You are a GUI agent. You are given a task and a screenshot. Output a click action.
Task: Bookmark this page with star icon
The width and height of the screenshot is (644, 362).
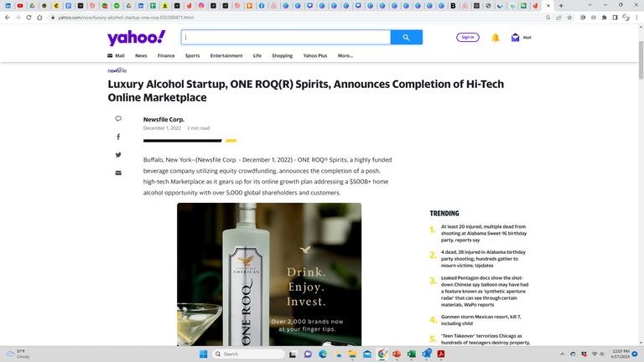pyautogui.click(x=569, y=18)
